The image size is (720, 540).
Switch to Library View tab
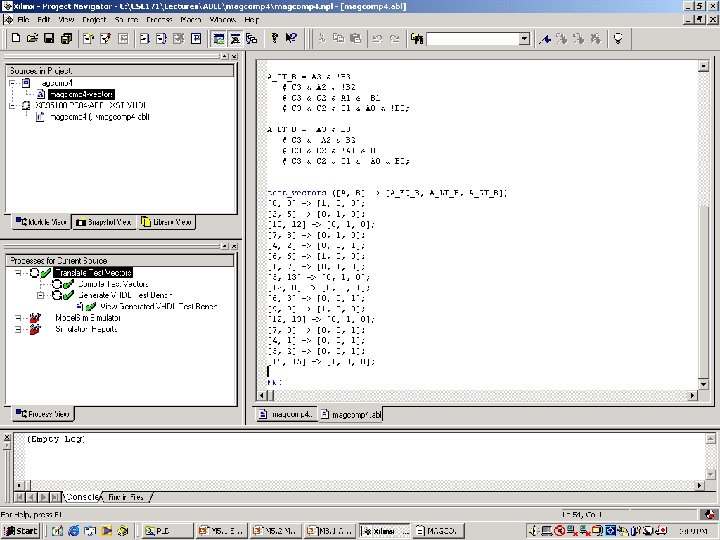tap(166, 222)
